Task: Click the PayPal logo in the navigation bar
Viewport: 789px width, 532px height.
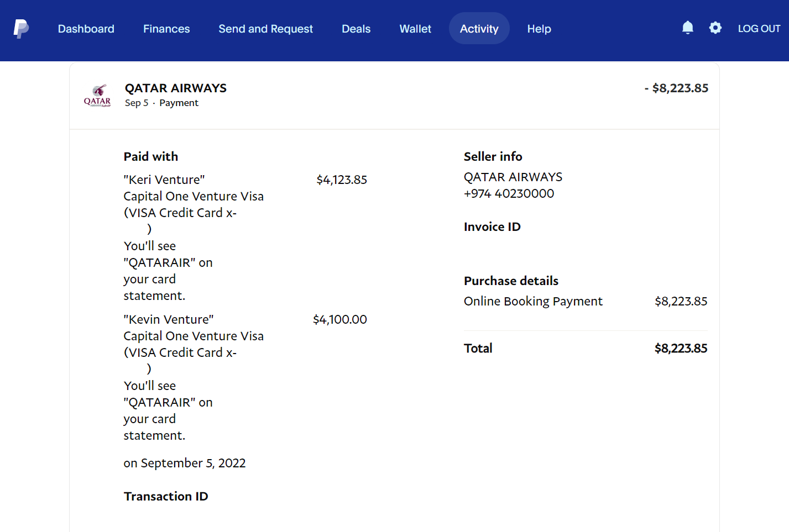Action: pyautogui.click(x=22, y=28)
